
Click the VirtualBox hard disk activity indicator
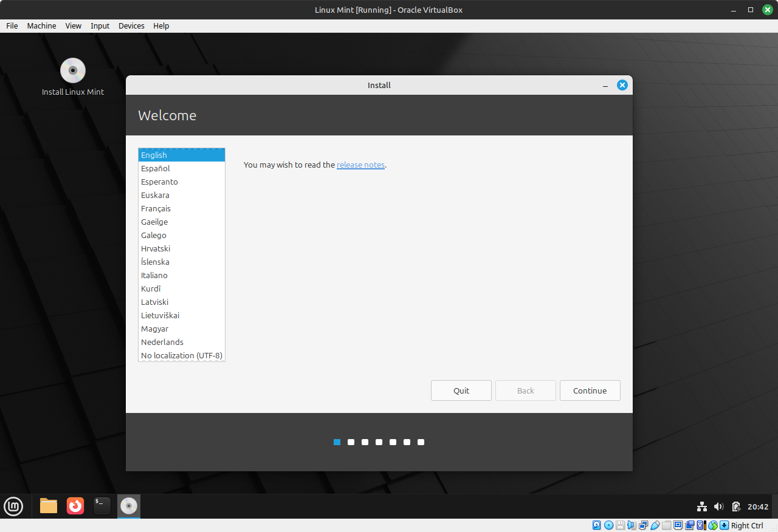[596, 525]
